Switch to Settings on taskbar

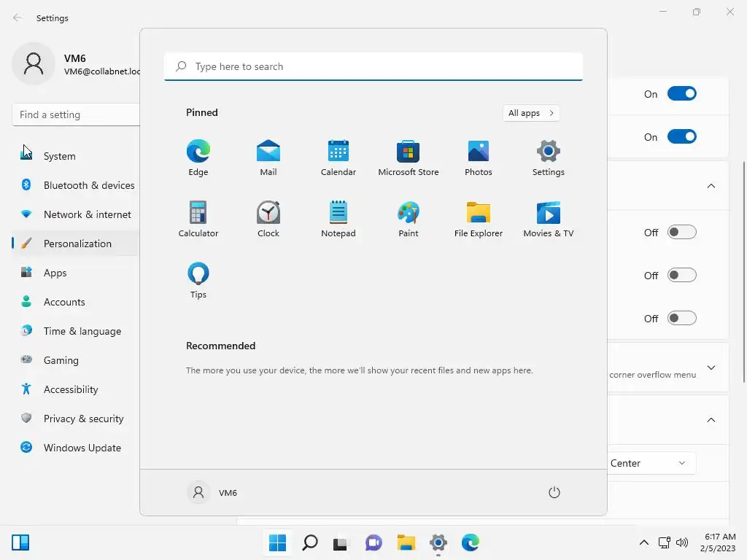click(438, 542)
